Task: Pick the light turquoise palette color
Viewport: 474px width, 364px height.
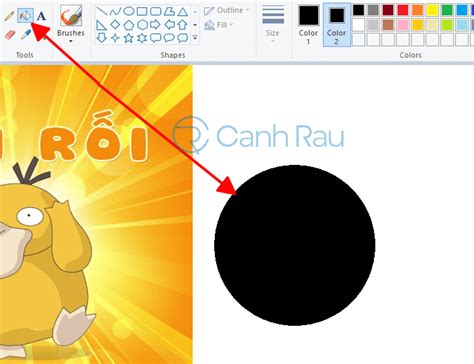Action: point(462,25)
